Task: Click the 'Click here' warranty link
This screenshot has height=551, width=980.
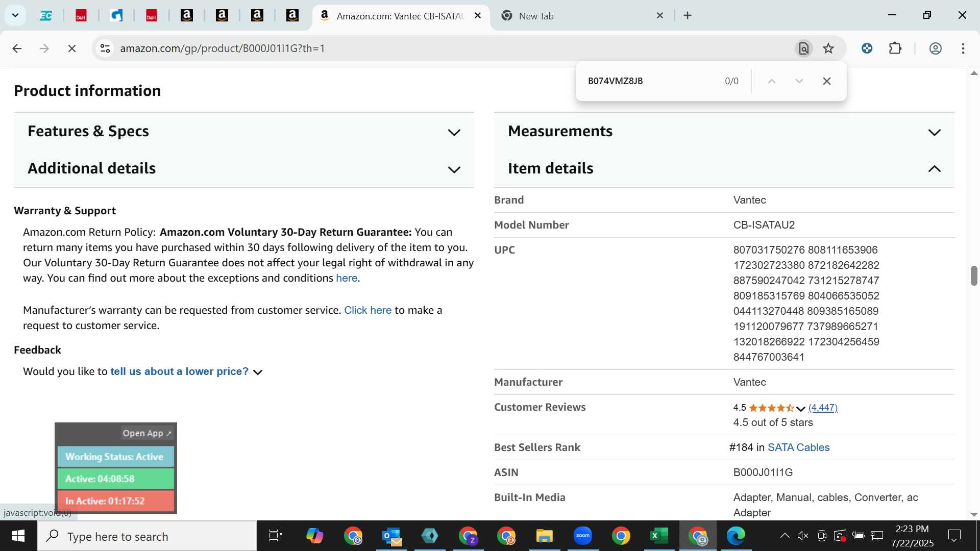Action: coord(367,311)
